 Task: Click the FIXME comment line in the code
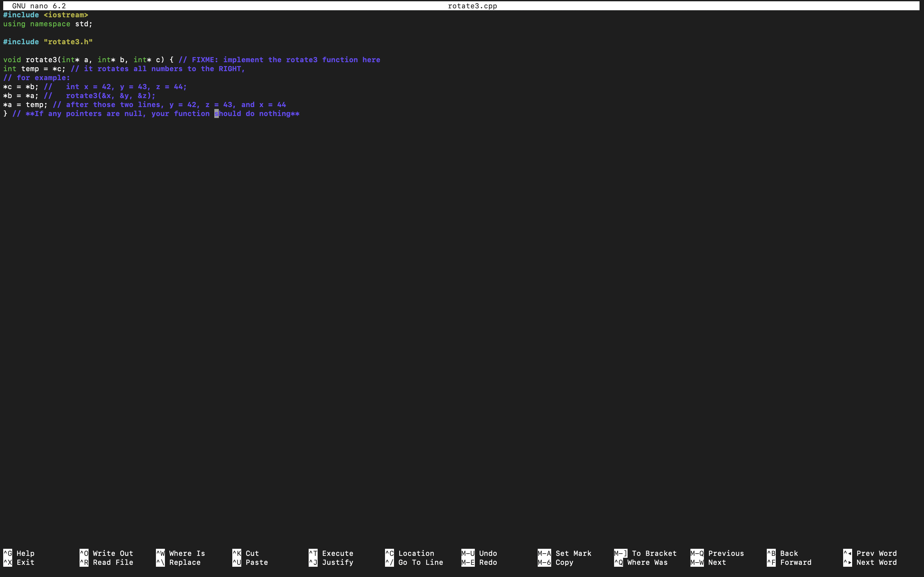(x=279, y=60)
